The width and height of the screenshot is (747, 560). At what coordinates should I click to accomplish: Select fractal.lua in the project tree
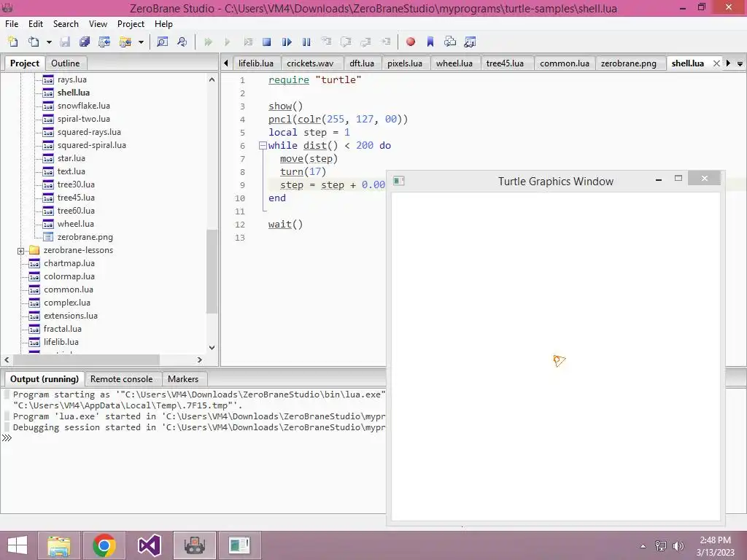(63, 329)
